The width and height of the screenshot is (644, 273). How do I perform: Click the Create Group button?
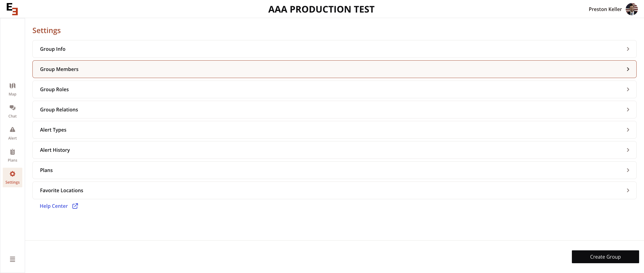tap(605, 257)
